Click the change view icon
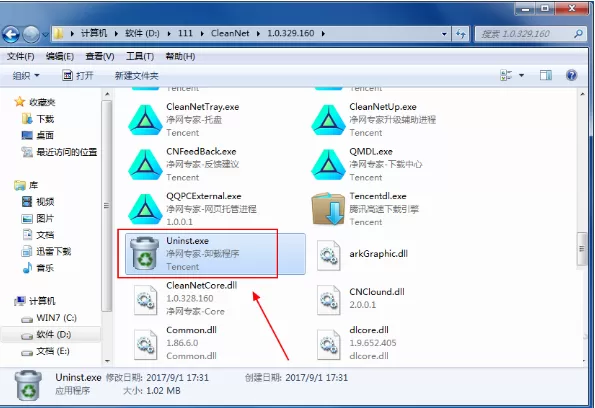This screenshot has height=408, width=595. coord(506,75)
